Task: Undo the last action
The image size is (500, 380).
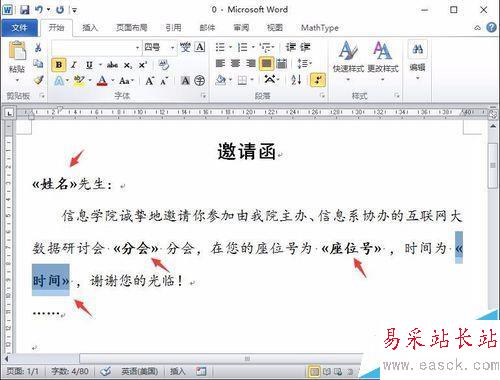Action: [39, 10]
